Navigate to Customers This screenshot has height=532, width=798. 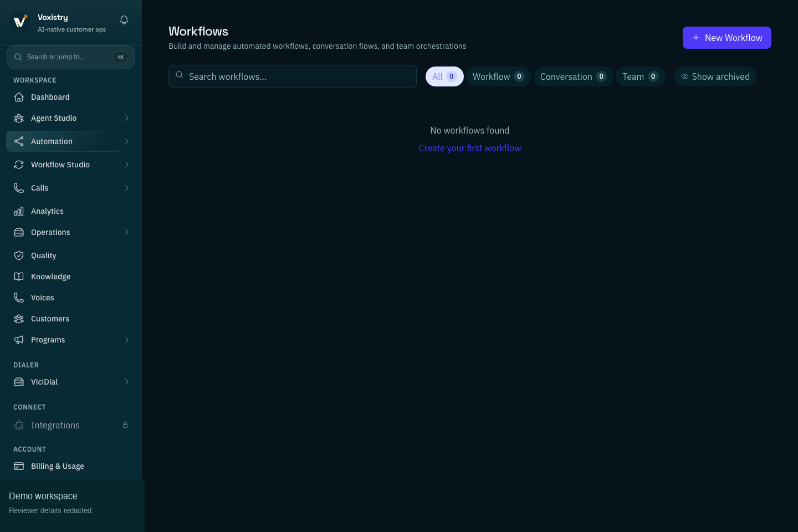(71, 319)
